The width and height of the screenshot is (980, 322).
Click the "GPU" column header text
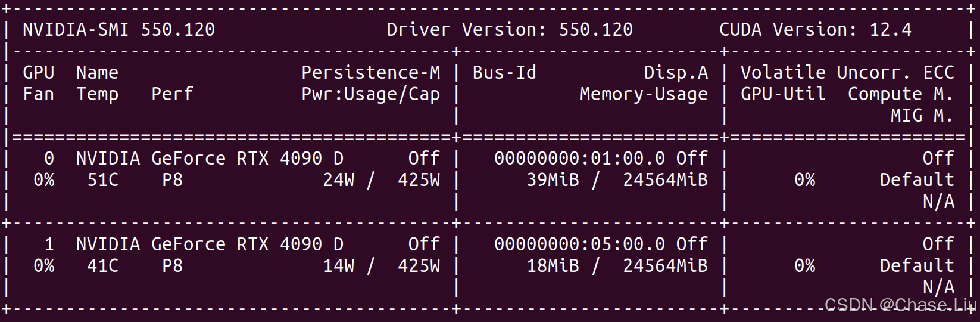(x=38, y=72)
